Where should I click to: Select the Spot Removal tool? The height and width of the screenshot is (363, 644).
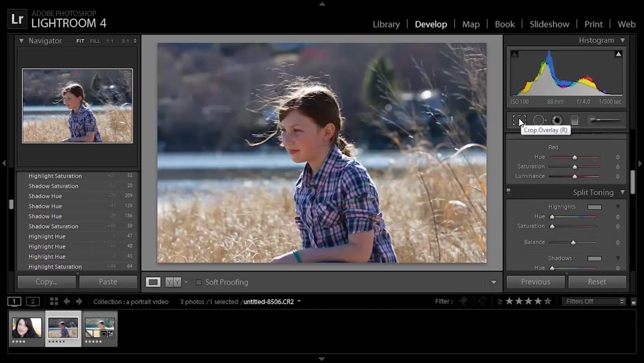coord(539,120)
